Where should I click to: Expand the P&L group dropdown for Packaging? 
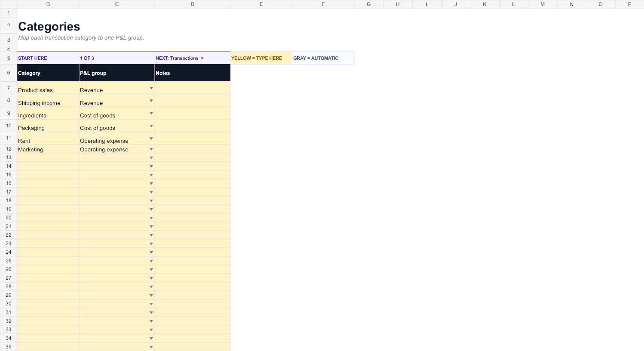(151, 126)
